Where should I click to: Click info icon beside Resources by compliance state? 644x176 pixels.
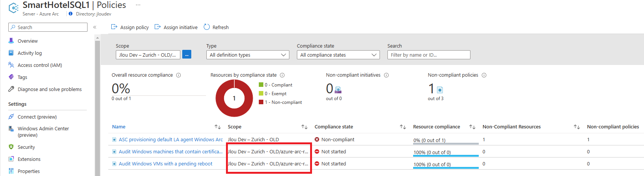click(282, 75)
